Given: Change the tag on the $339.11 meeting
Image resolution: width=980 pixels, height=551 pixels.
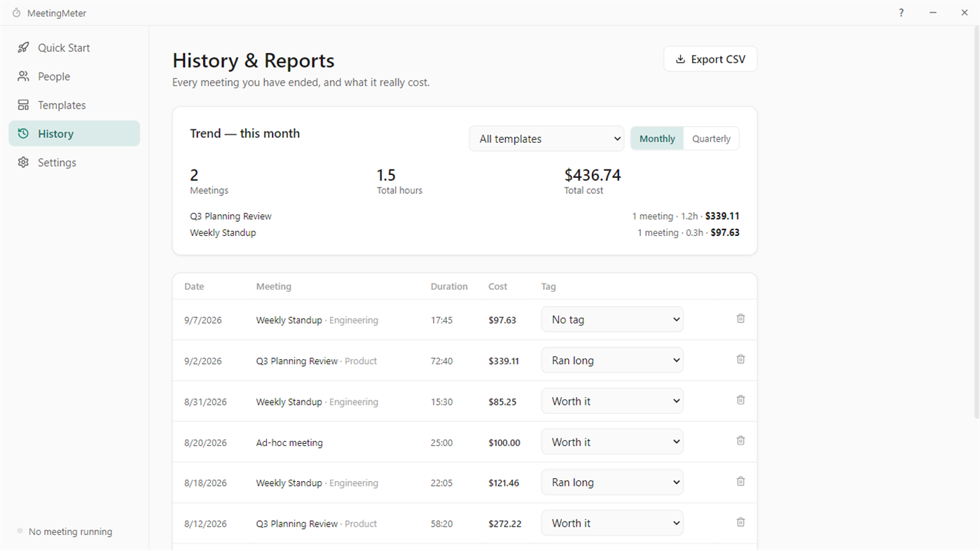Looking at the screenshot, I should 612,361.
